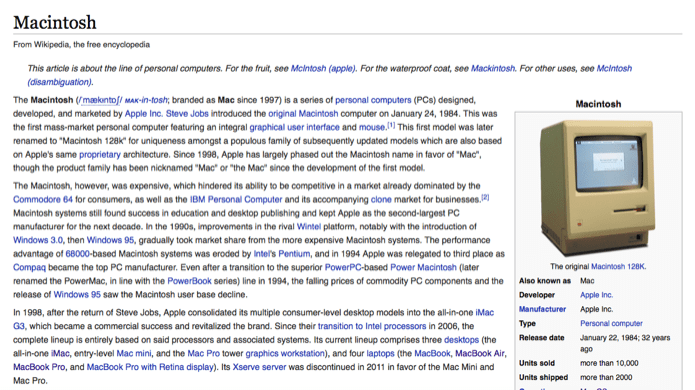695x390 pixels.
Task: Follow the Mac mini link
Action: click(x=134, y=354)
